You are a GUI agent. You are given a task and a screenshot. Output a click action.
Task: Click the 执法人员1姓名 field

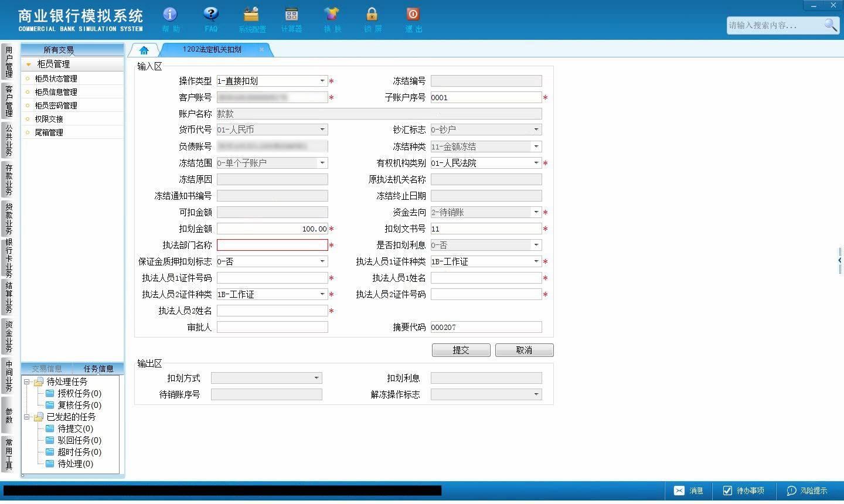(486, 278)
